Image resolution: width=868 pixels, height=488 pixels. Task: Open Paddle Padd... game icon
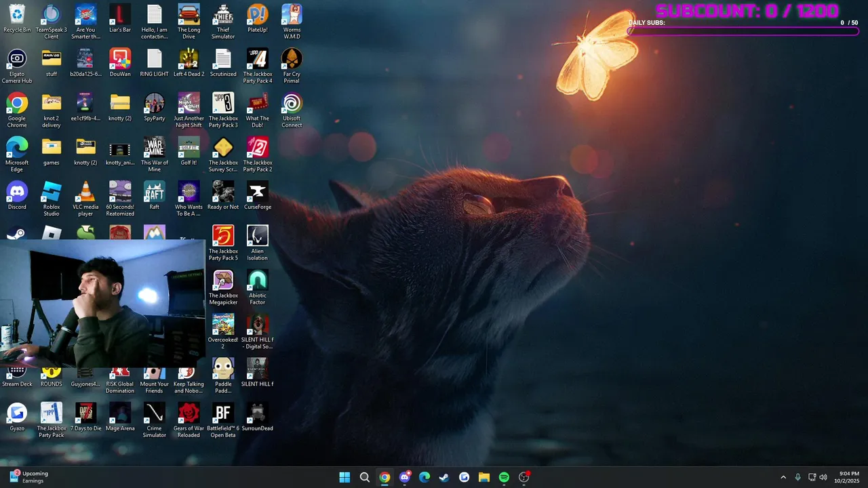coord(223,376)
